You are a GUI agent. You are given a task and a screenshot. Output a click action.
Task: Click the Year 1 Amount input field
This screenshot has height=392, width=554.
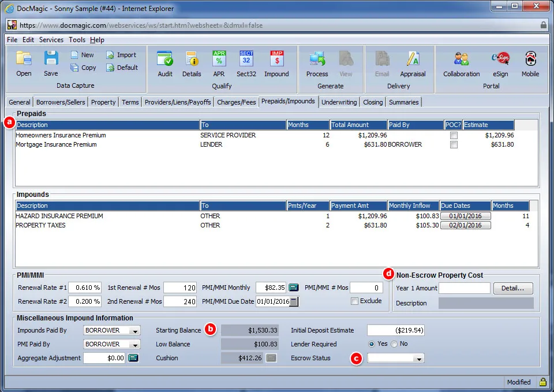464,288
